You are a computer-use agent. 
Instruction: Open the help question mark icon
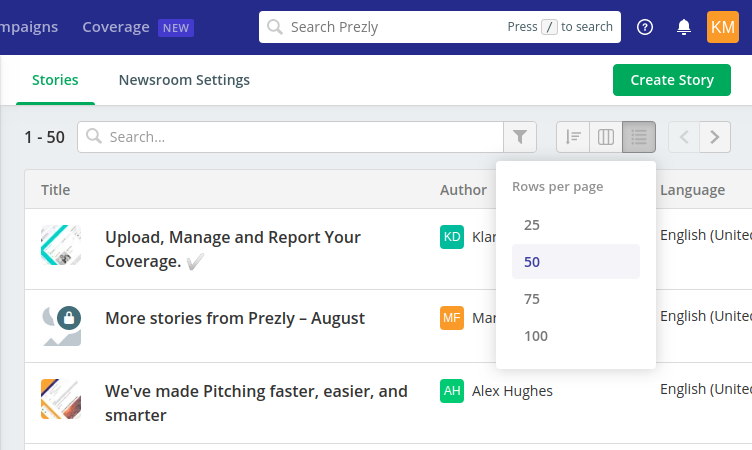pyautogui.click(x=645, y=27)
